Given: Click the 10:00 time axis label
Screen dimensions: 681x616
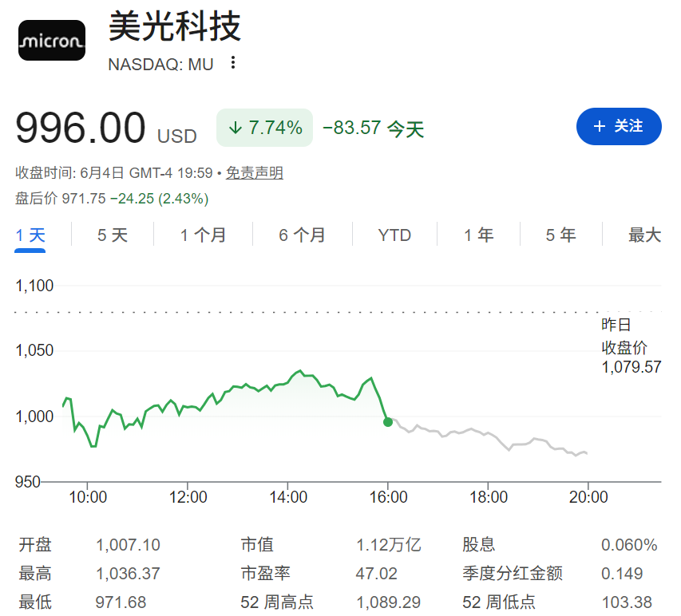Looking at the screenshot, I should click(x=88, y=497).
